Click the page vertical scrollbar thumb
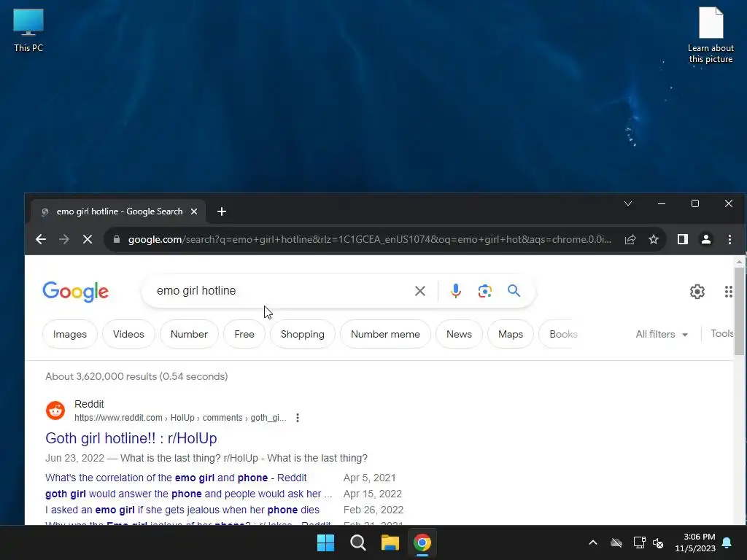The height and width of the screenshot is (560, 747). [739, 311]
